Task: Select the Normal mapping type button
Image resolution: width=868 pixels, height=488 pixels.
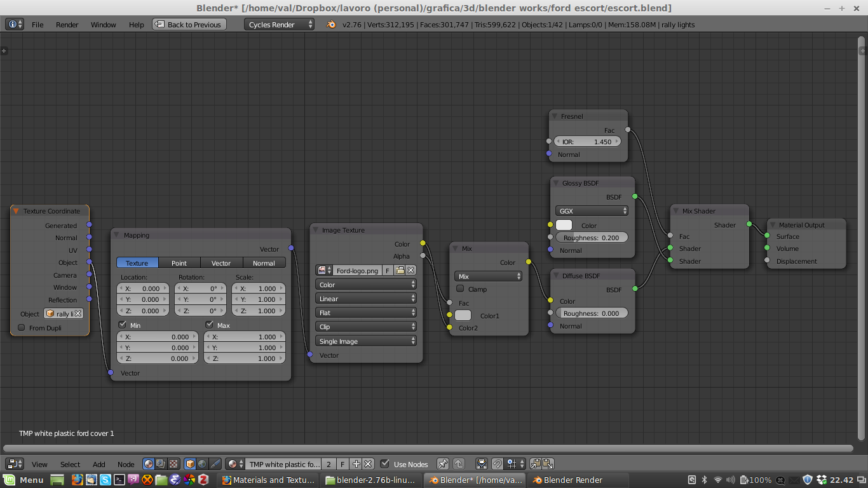Action: 264,263
